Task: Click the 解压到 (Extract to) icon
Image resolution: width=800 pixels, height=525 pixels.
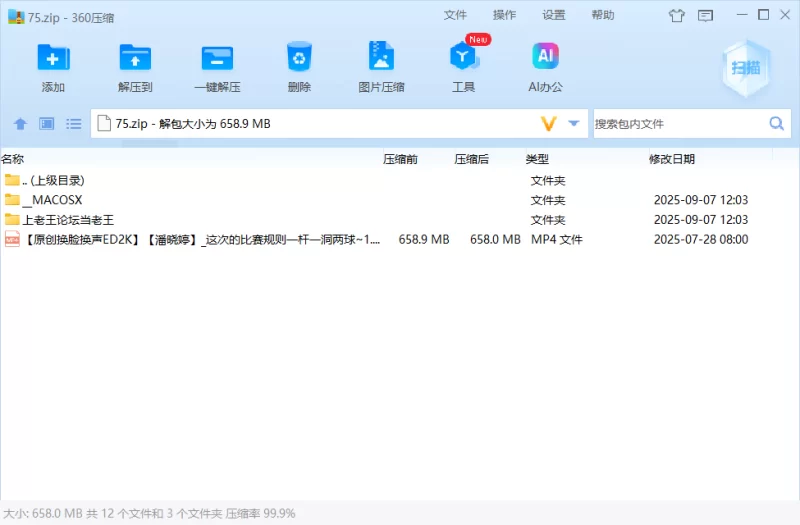Action: pos(135,58)
